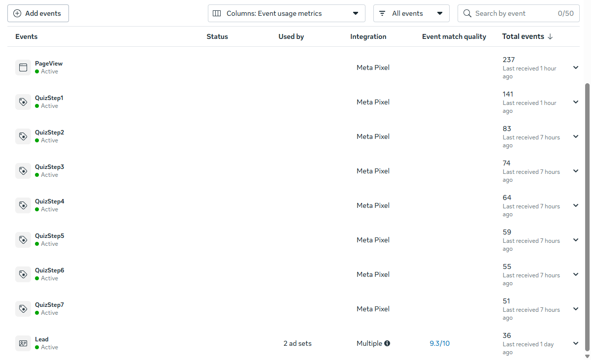Select the QuizStep3 event name
This screenshot has width=595, height=364.
(x=49, y=167)
